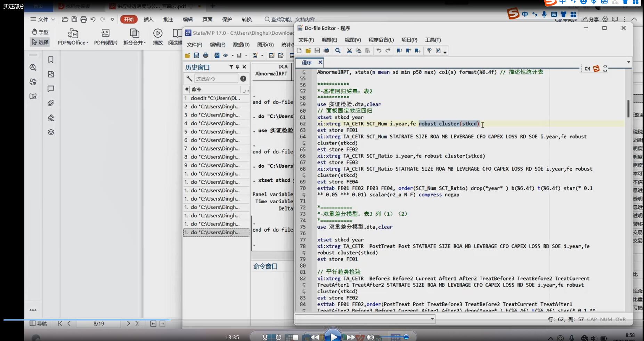Screen dimensions: 644x341
Task: Open layers icon in PDF sidebar
Action: point(51,132)
